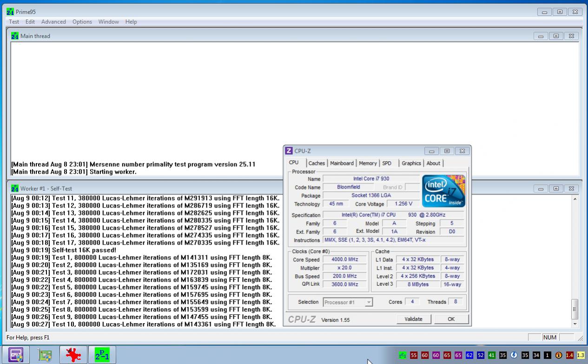Image resolution: width=588 pixels, height=364 pixels.
Task: Switch to the About tab in CPU-Z
Action: 433,163
